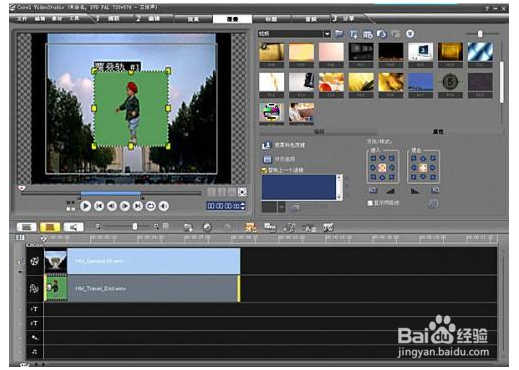
Task: Jump to the preview end with End
Action: tap(138, 206)
